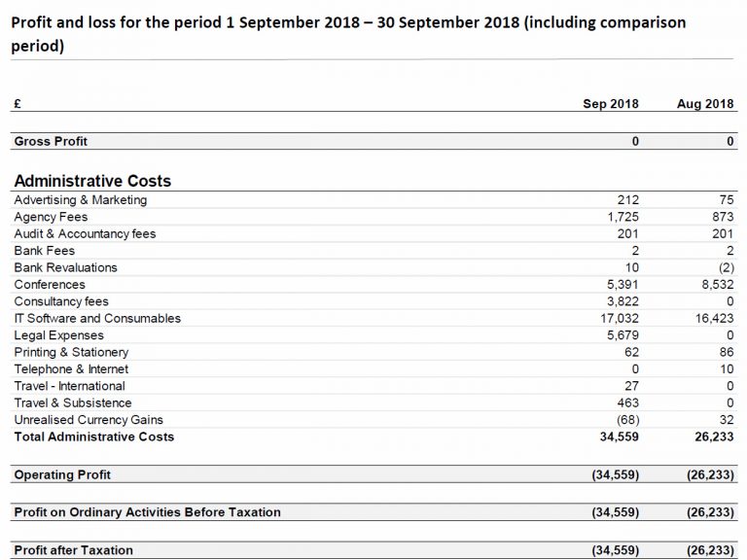Click the Total Administrative Costs row label

click(x=94, y=437)
